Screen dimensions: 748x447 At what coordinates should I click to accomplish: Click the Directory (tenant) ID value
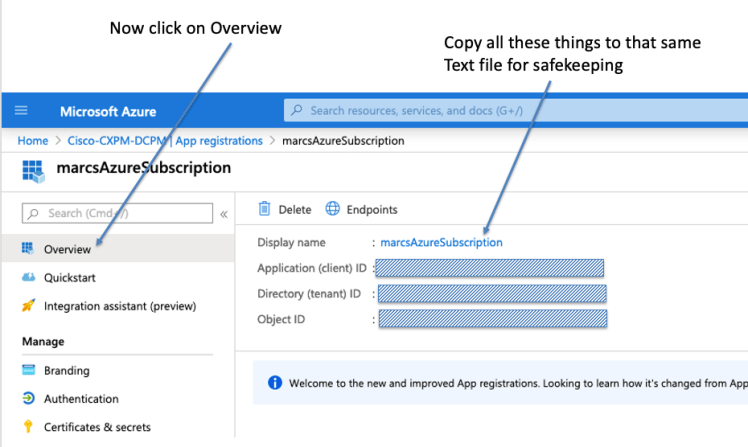(x=492, y=293)
